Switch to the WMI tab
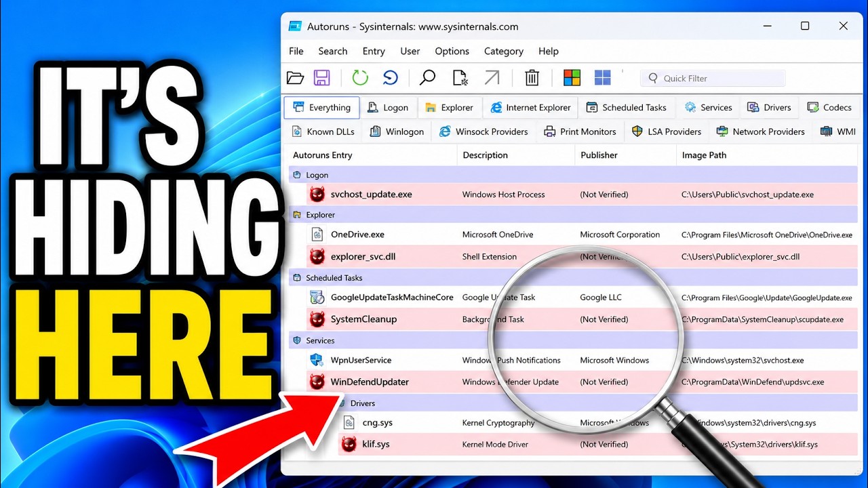 coord(838,131)
